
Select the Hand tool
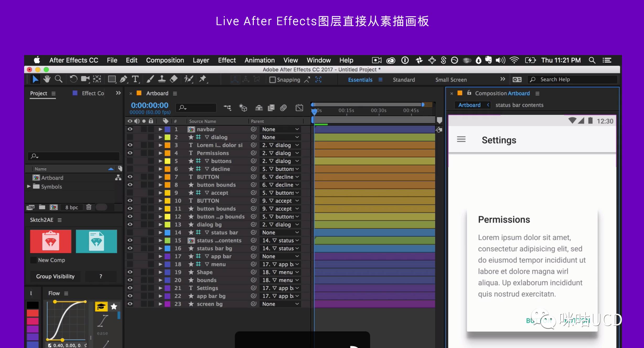coord(47,79)
